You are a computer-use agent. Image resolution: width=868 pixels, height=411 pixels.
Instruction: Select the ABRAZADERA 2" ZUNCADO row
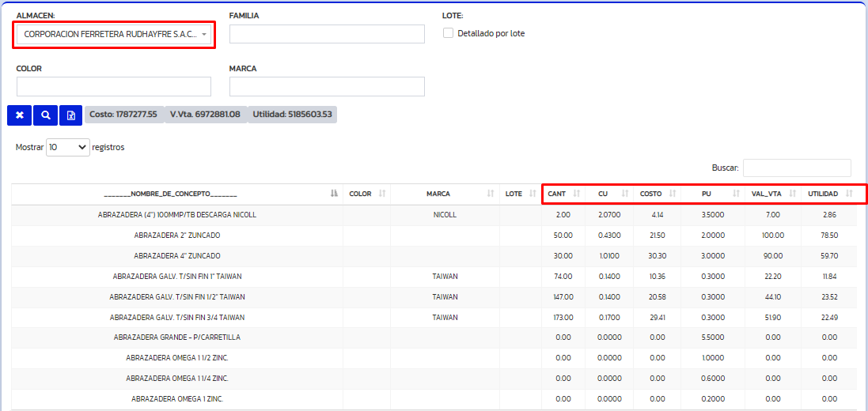177,236
